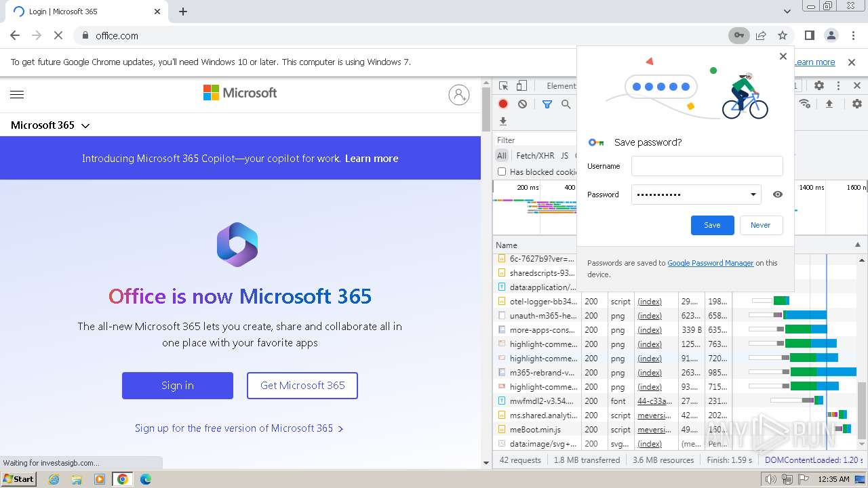Screen dimensions: 868x488
Task: Click the page vertical scrollbar thumb
Action: click(486, 108)
